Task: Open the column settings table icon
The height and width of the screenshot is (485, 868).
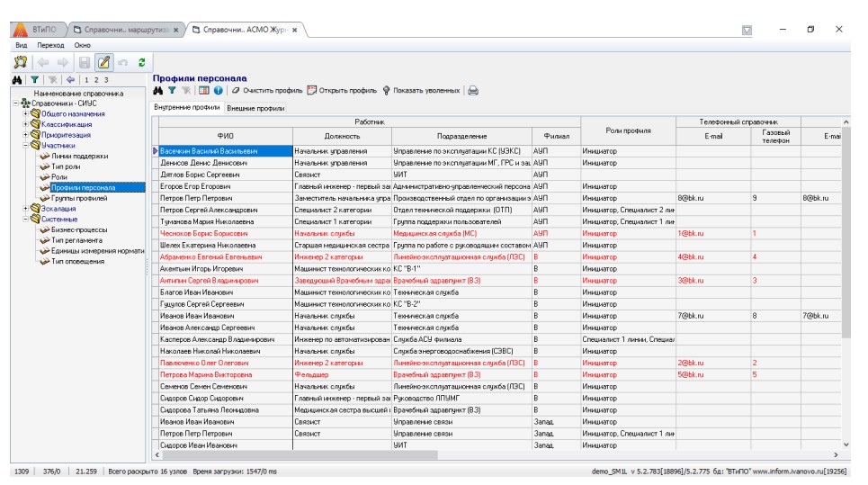Action: pos(203,91)
